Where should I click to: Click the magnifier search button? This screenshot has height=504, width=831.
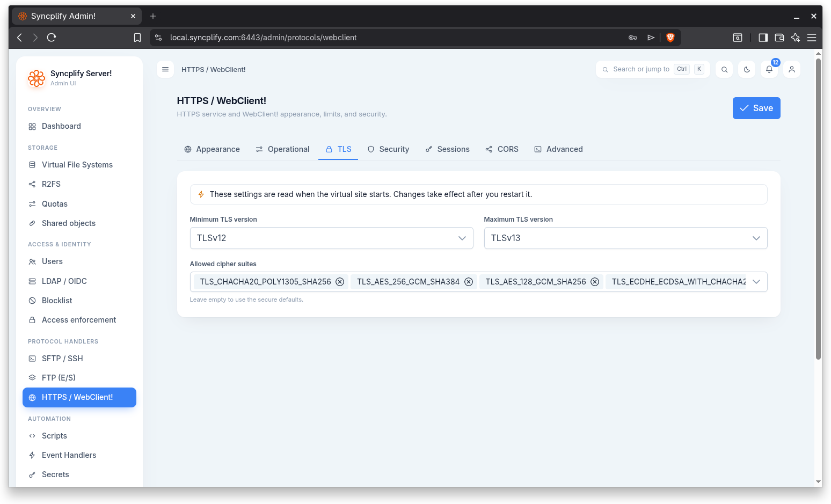click(x=724, y=69)
